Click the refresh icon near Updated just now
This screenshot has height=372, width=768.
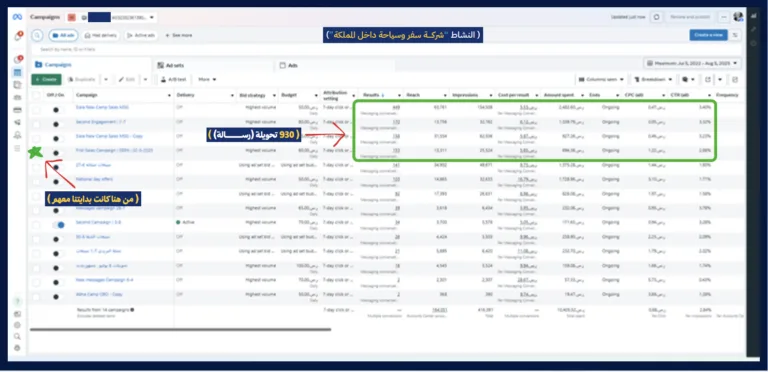(x=656, y=17)
